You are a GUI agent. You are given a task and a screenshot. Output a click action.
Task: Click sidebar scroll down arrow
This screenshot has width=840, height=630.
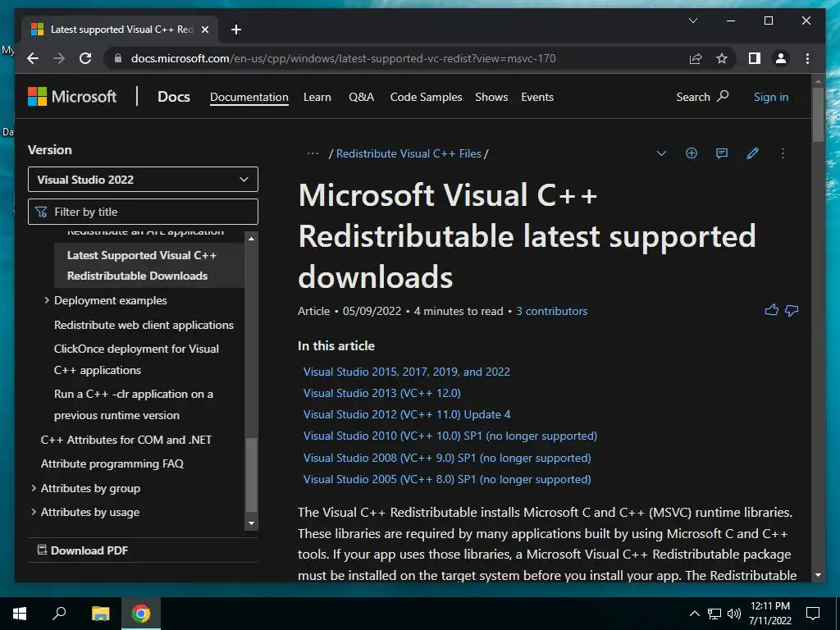tap(251, 523)
